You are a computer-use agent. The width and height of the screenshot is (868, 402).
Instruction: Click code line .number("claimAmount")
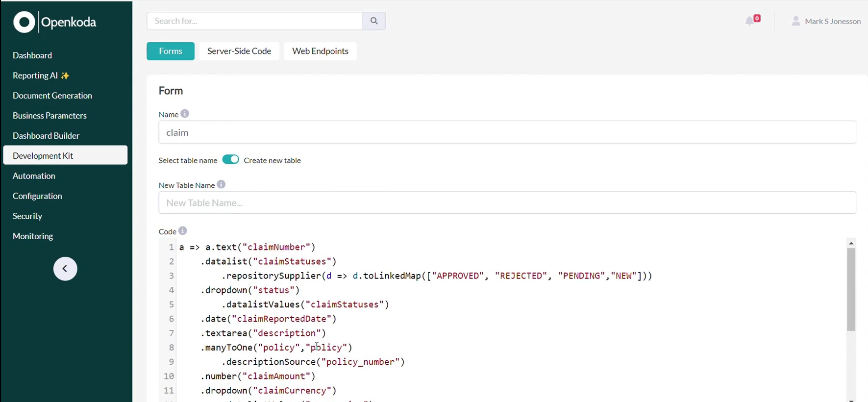click(x=258, y=376)
